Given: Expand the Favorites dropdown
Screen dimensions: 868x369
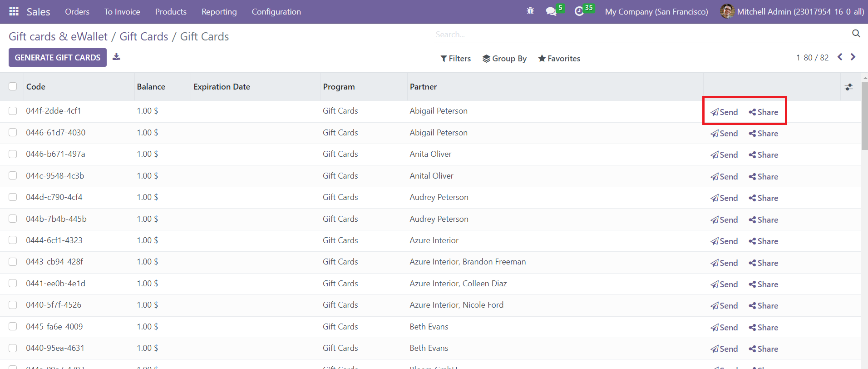Looking at the screenshot, I should click(x=559, y=59).
